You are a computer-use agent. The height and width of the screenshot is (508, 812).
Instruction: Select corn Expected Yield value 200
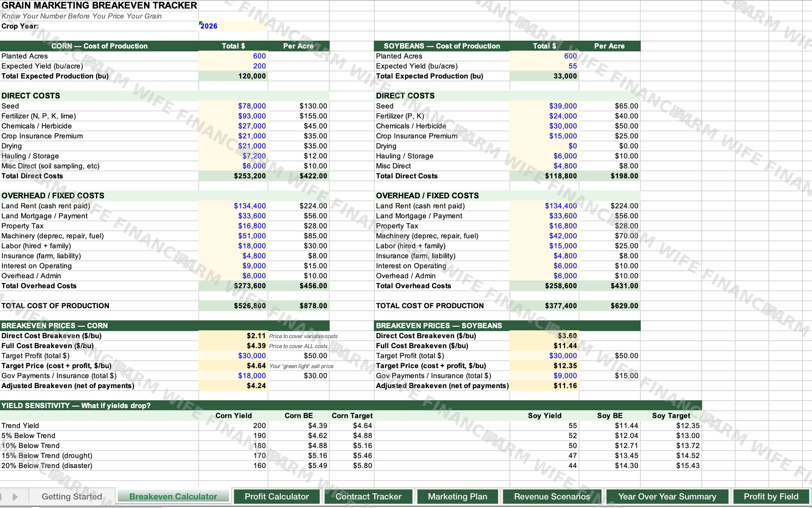click(x=233, y=66)
